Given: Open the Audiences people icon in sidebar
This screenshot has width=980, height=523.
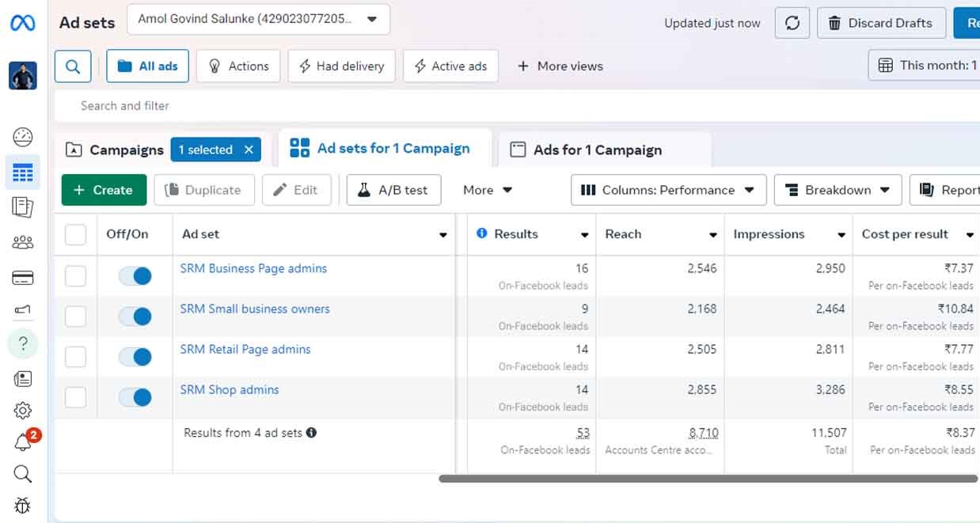Looking at the screenshot, I should click(x=23, y=242).
